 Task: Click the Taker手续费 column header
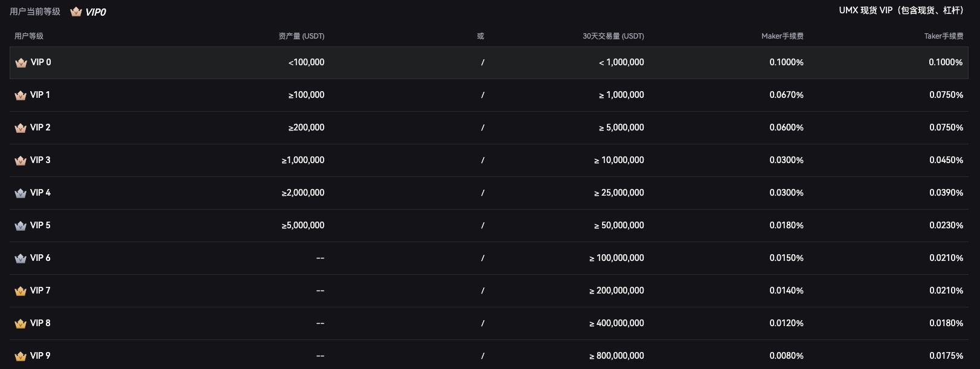pos(944,36)
